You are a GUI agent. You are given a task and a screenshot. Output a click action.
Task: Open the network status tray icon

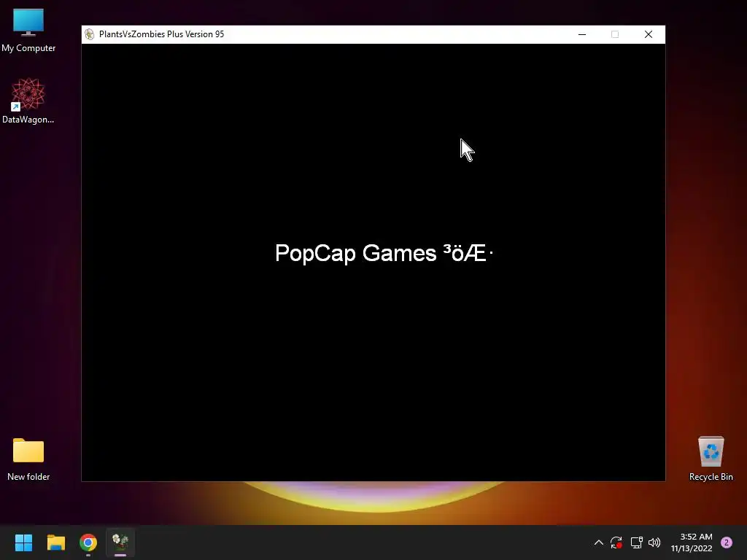(x=636, y=542)
